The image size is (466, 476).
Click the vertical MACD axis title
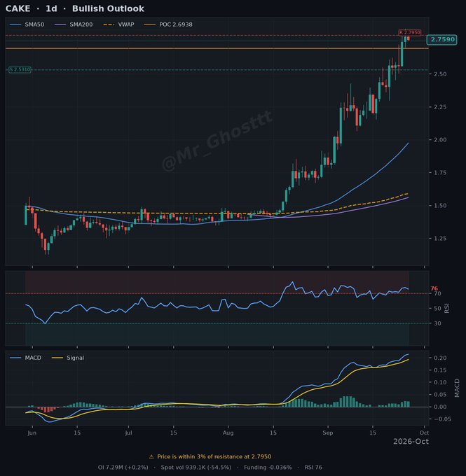click(457, 388)
